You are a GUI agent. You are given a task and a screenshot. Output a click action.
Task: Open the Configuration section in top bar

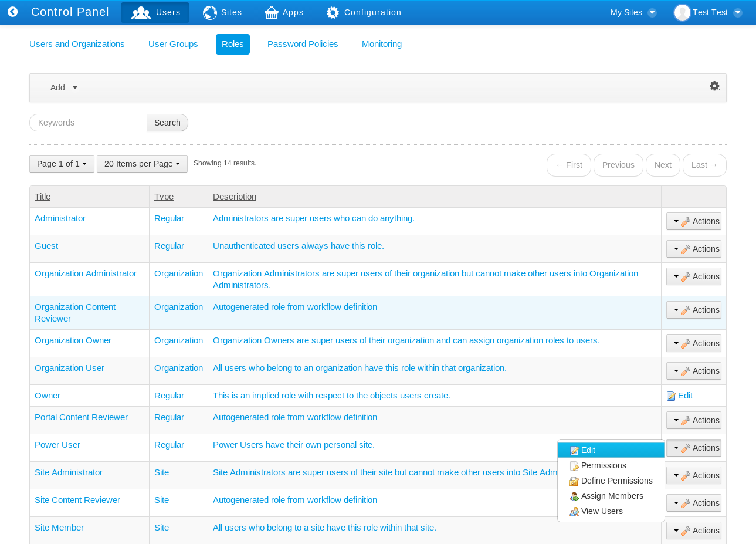[x=364, y=12]
